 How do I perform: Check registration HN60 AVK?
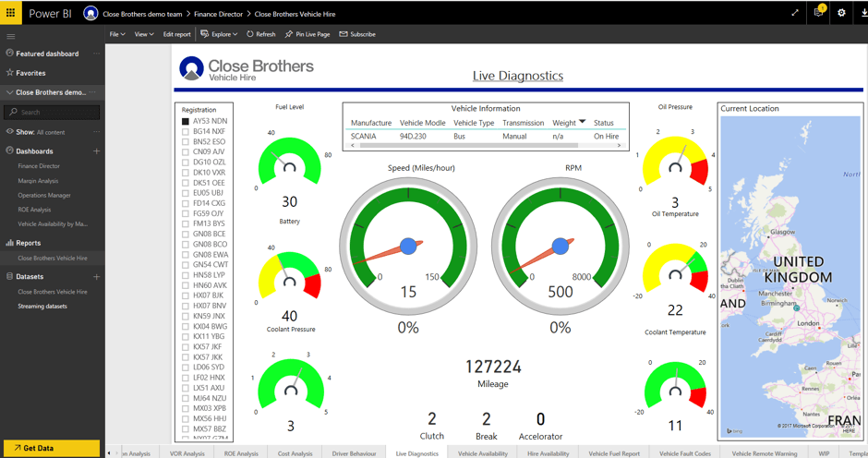click(186, 285)
